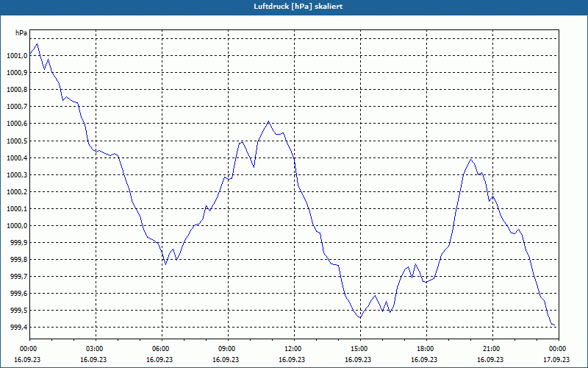Viewport: 588px width, 368px height.
Task: Select the 1000,4 y-axis value
Action: pos(17,158)
